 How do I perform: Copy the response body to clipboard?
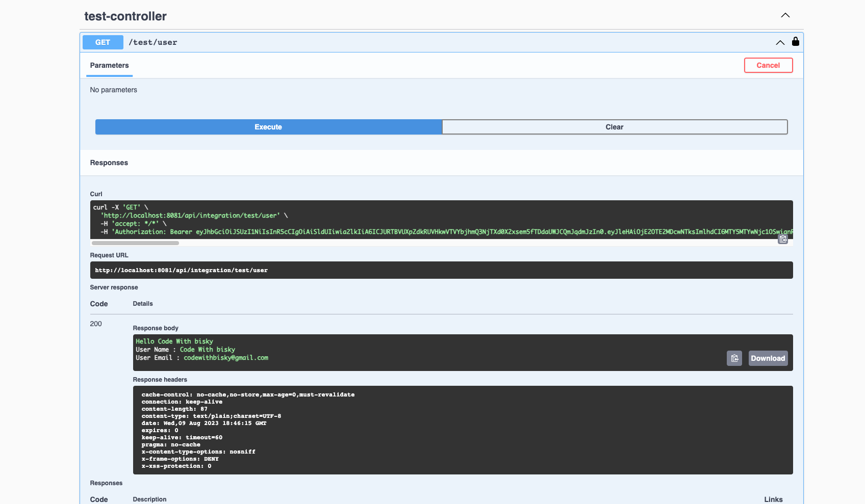pyautogui.click(x=734, y=358)
